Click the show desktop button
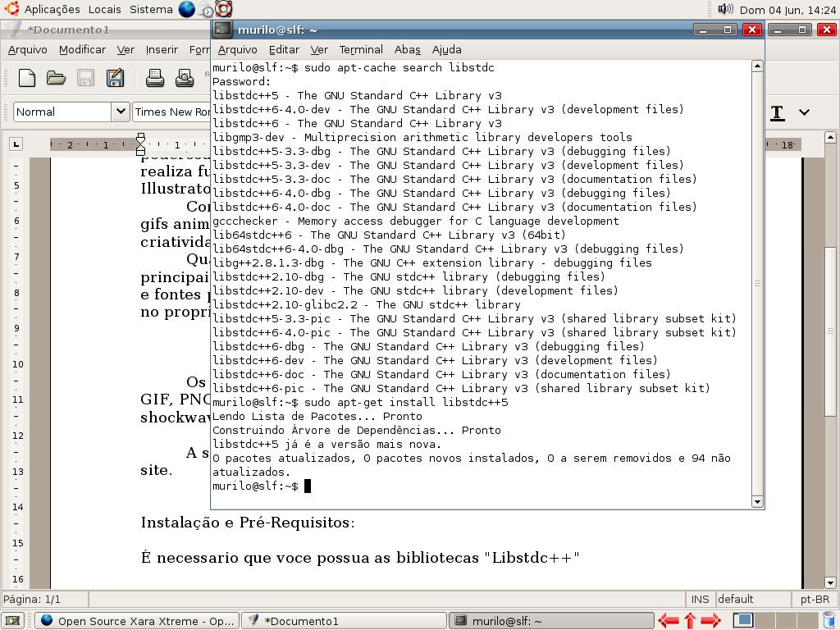This screenshot has height=630, width=840. pos(10,620)
